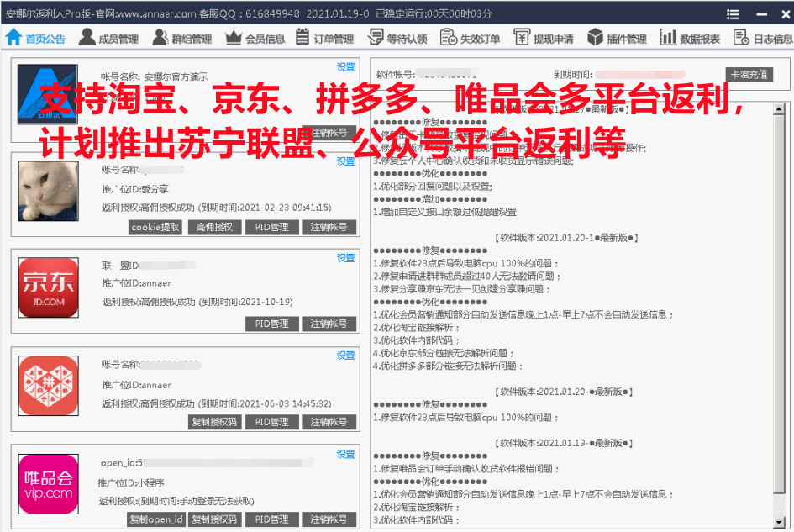
Task: Click the text "推广位ID:小程序"
Action: click(x=131, y=483)
